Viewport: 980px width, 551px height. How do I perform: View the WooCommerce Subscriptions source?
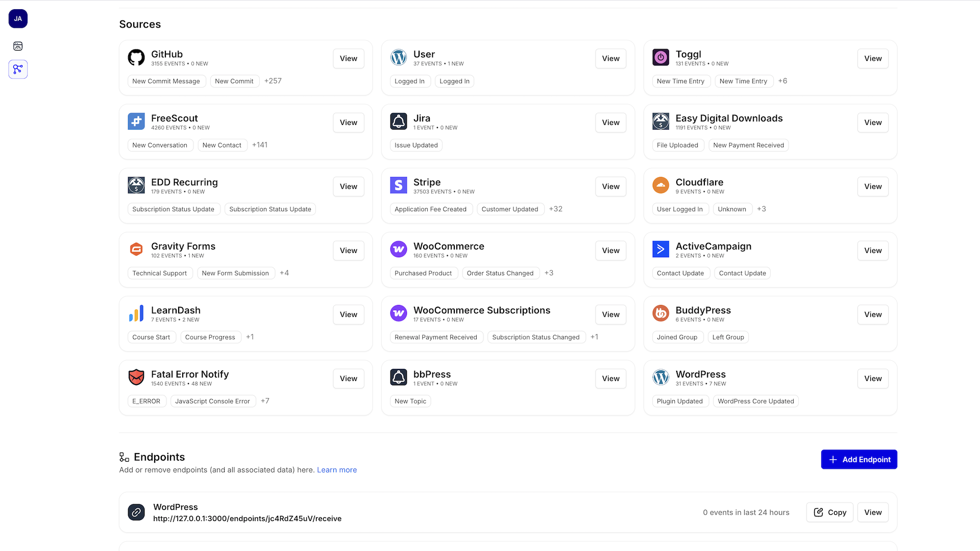click(x=611, y=315)
